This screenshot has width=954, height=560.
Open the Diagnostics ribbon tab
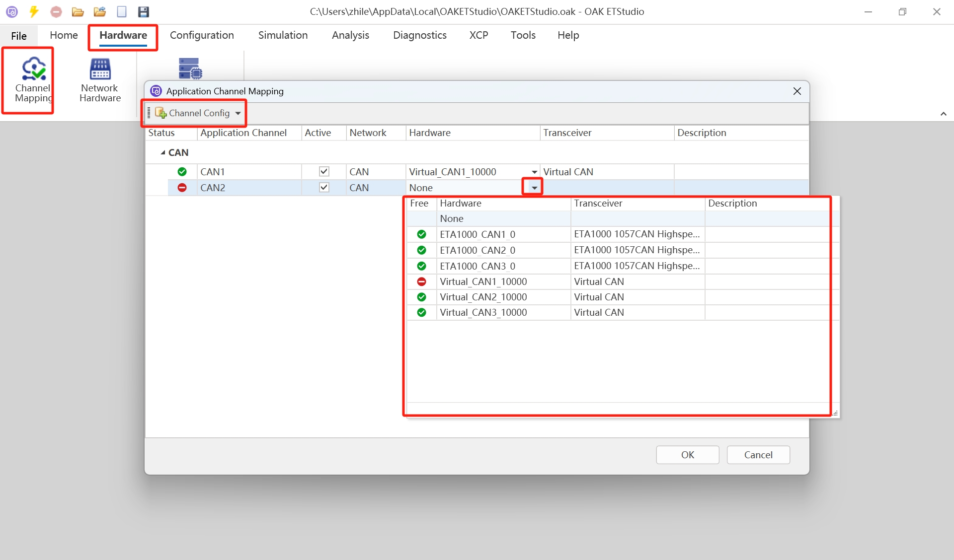pos(419,35)
